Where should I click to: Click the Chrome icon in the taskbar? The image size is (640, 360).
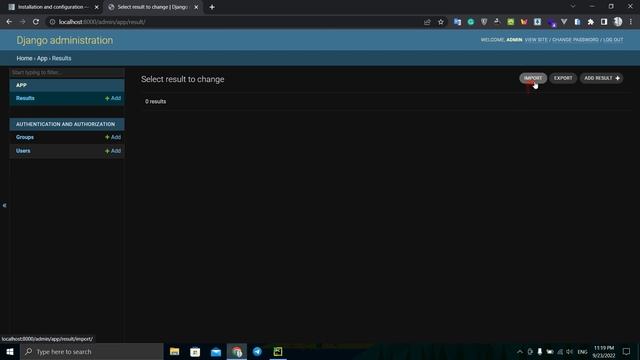point(237,351)
